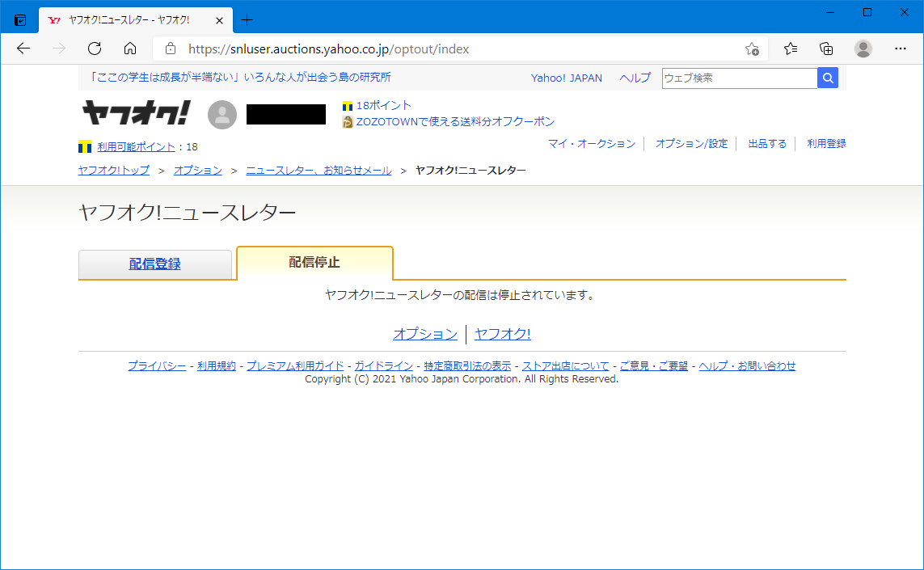The image size is (924, 570).
Task: Click the マイ・オークション link
Action: (x=592, y=144)
